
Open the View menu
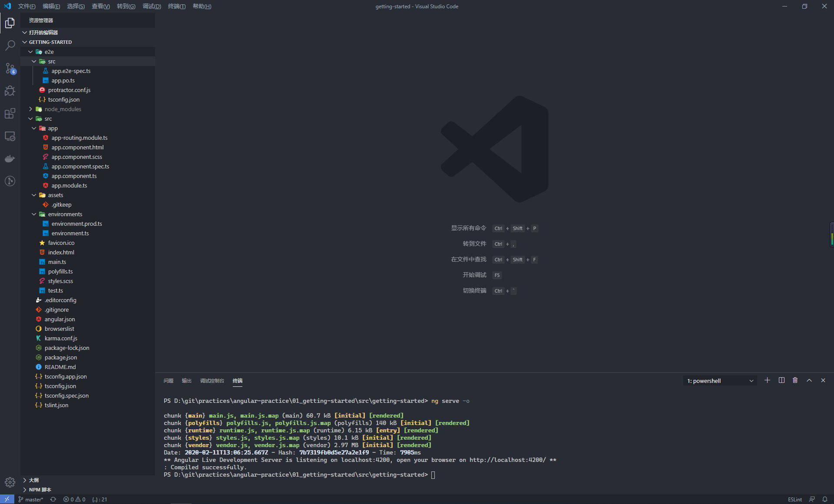point(101,6)
